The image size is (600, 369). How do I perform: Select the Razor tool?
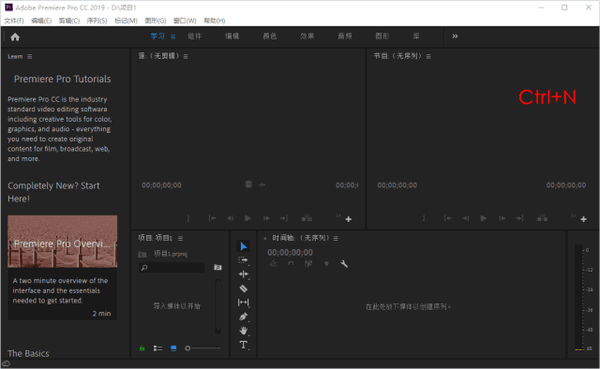[x=243, y=288]
